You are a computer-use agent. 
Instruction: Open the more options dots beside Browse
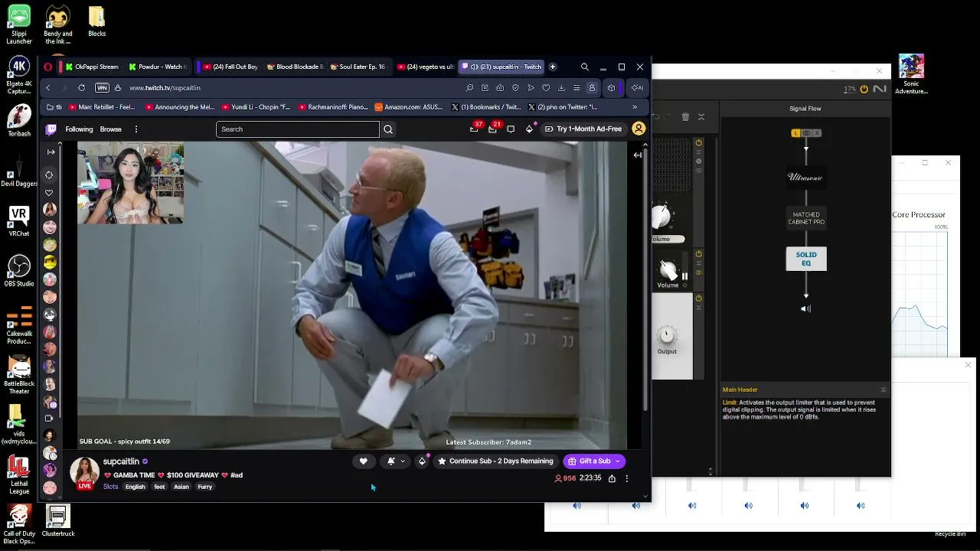pyautogui.click(x=136, y=129)
